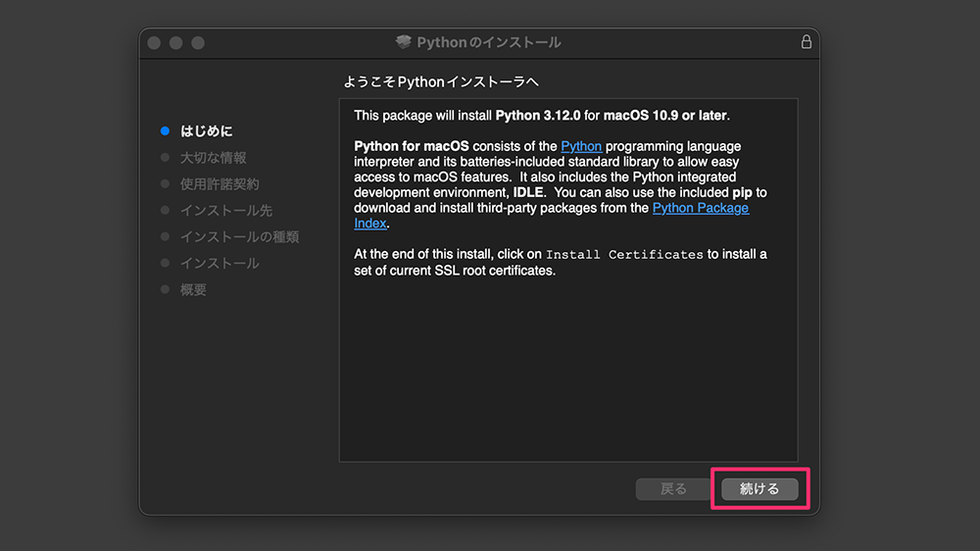The width and height of the screenshot is (980, 551).
Task: Click the minimize window button
Action: click(176, 42)
